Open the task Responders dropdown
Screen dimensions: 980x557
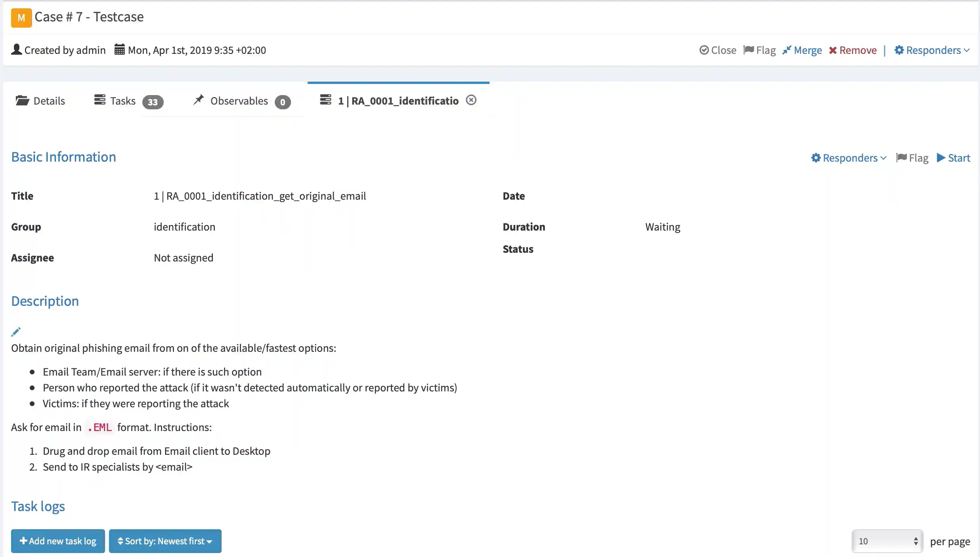[x=849, y=158]
